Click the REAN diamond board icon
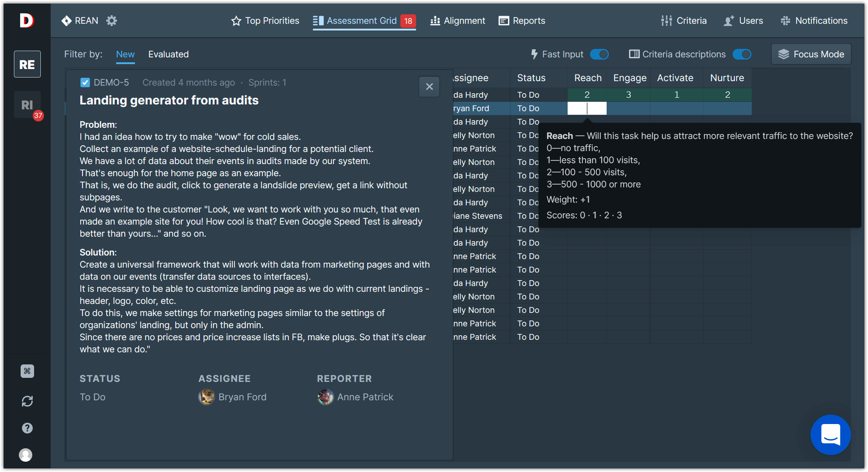The width and height of the screenshot is (868, 472). (x=66, y=21)
